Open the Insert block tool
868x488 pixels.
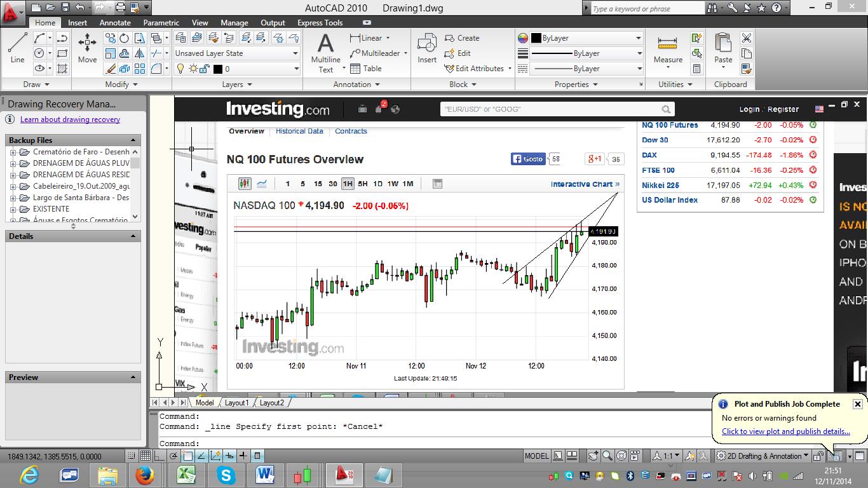(x=427, y=48)
